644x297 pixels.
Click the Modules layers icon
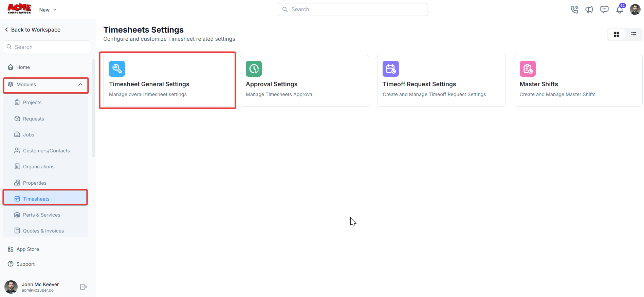coord(11,85)
